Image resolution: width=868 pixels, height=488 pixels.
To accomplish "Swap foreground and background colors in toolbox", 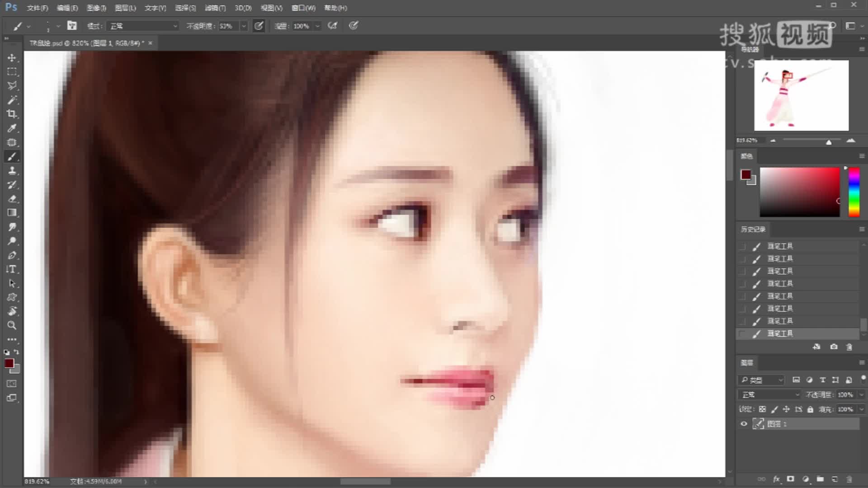I will click(x=16, y=352).
